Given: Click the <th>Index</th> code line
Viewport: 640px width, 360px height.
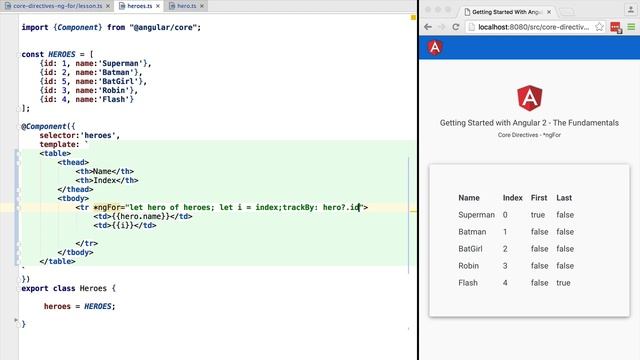Looking at the screenshot, I should pyautogui.click(x=107, y=180).
